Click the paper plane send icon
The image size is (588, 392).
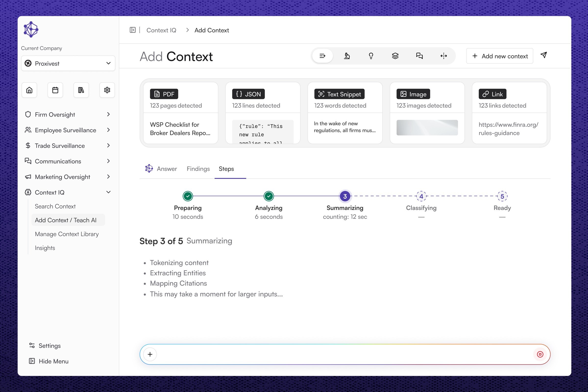[543, 55]
